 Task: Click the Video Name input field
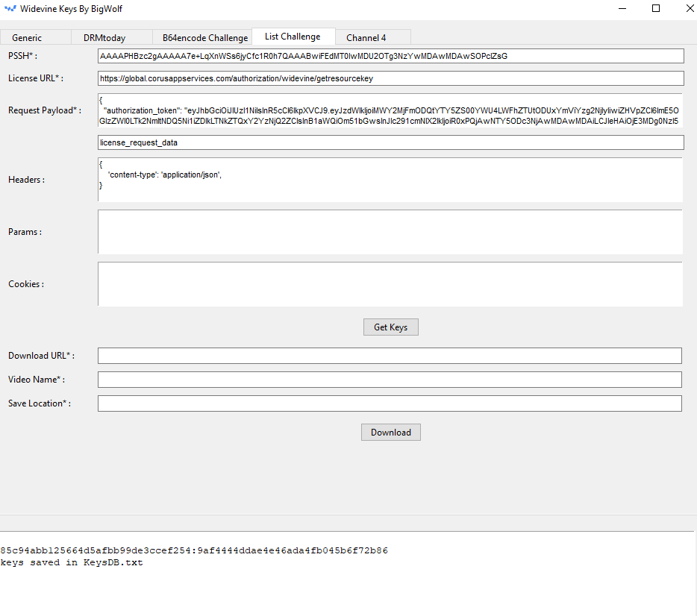point(390,380)
